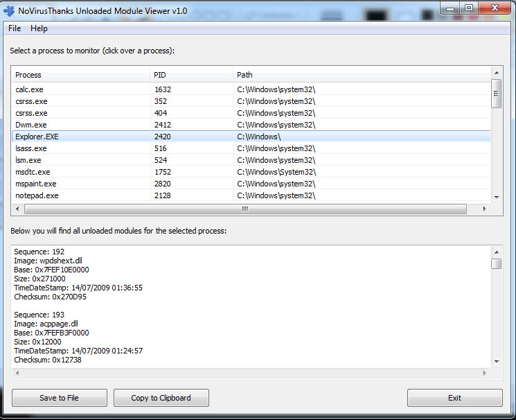Click PID value 1752
Screen dimensions: 516x420
pos(163,172)
